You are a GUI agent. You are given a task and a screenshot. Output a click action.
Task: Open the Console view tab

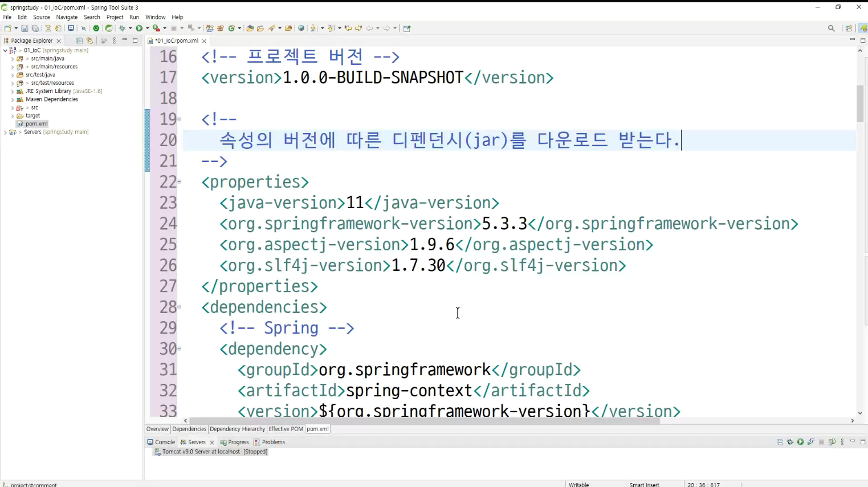click(x=161, y=442)
